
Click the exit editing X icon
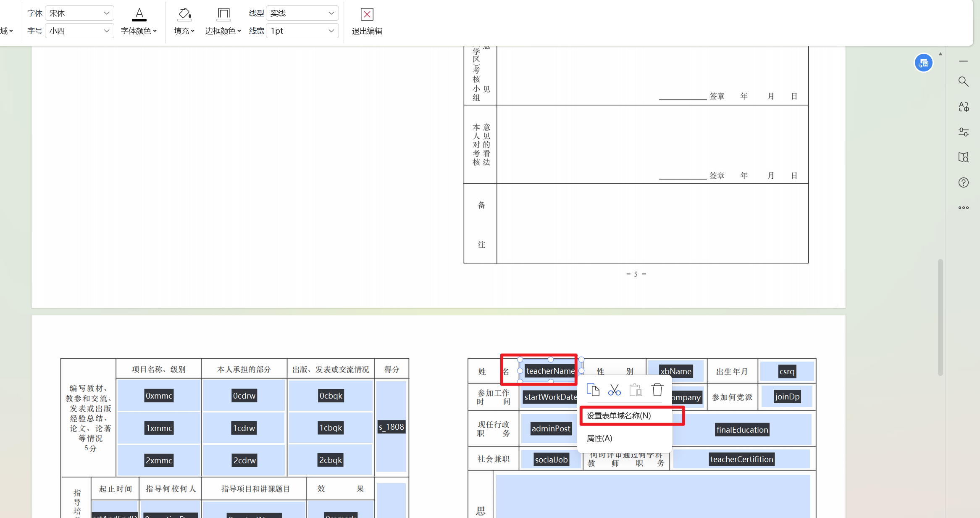(x=367, y=14)
